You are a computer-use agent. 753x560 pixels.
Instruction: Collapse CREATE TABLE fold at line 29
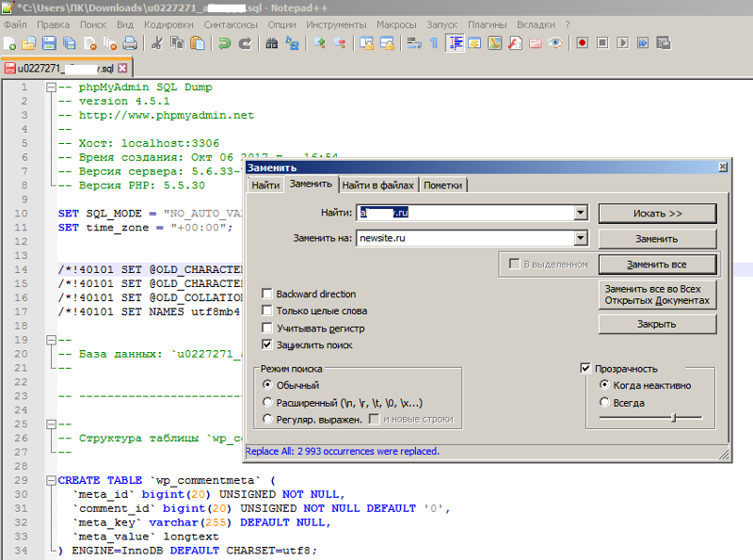coord(52,480)
